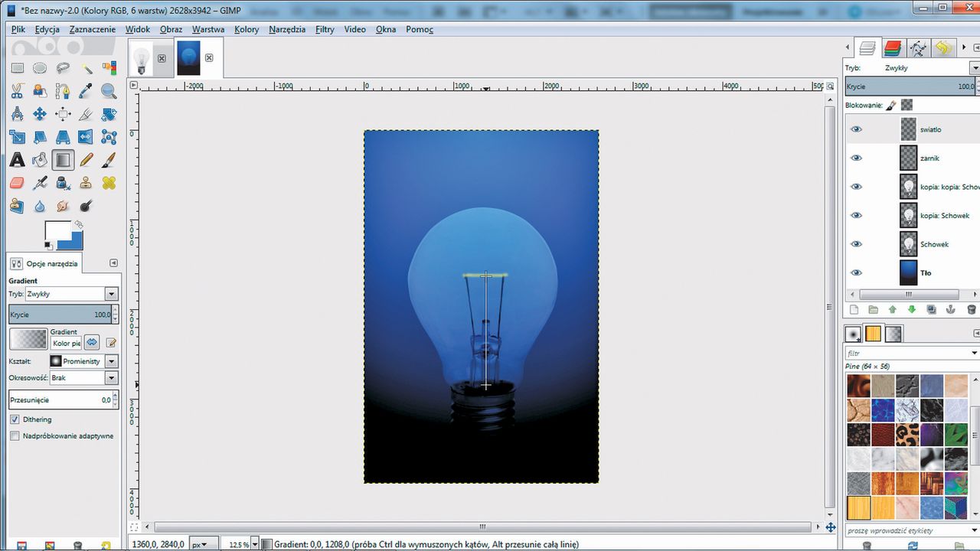Viewport: 980px width, 551px height.
Task: Toggle visibility of kopia: kopia: Schowek layer
Action: (x=857, y=187)
